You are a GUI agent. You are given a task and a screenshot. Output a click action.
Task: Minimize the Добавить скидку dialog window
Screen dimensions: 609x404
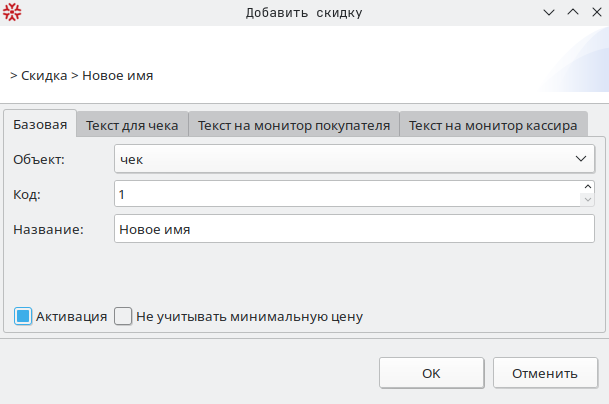549,13
